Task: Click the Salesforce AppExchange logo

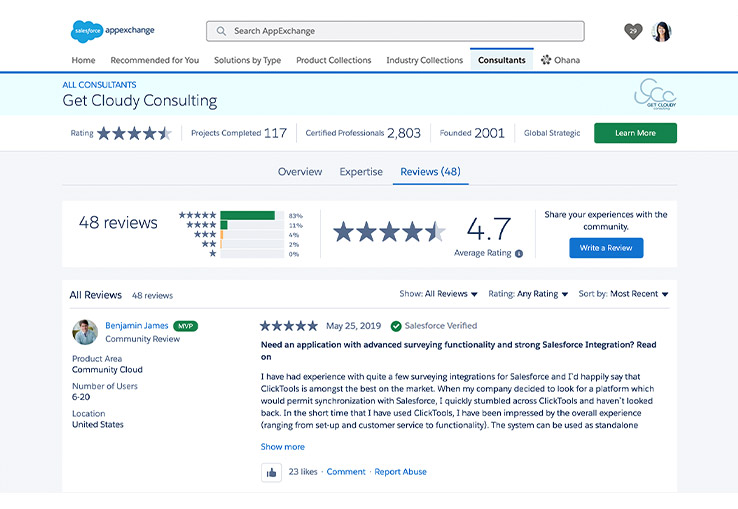Action: pyautogui.click(x=112, y=31)
